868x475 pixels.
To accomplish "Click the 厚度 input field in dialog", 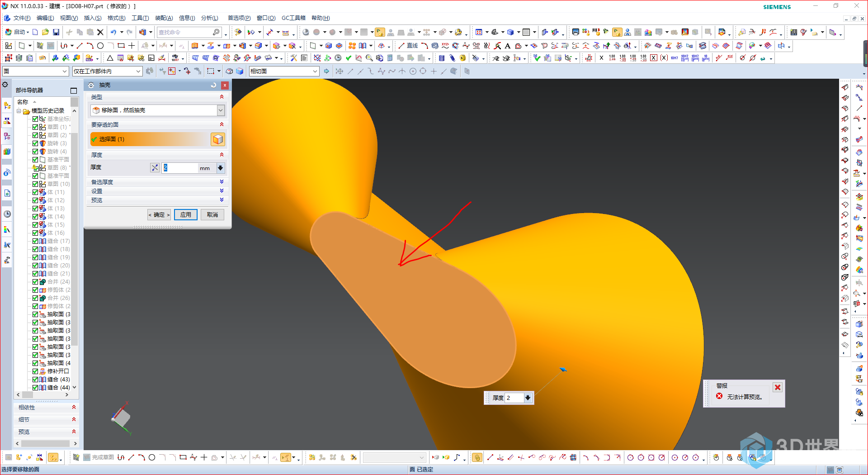I will click(x=180, y=168).
